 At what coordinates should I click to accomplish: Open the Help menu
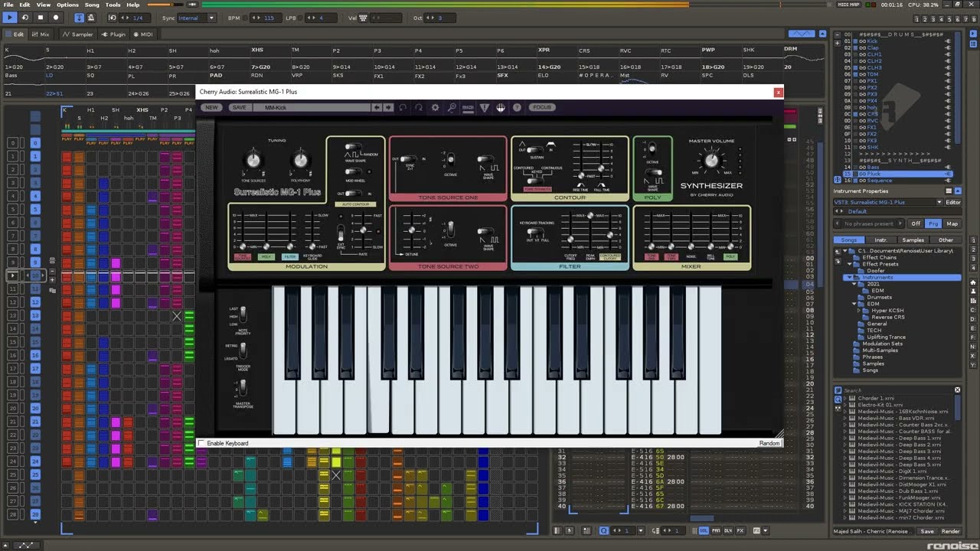point(133,5)
